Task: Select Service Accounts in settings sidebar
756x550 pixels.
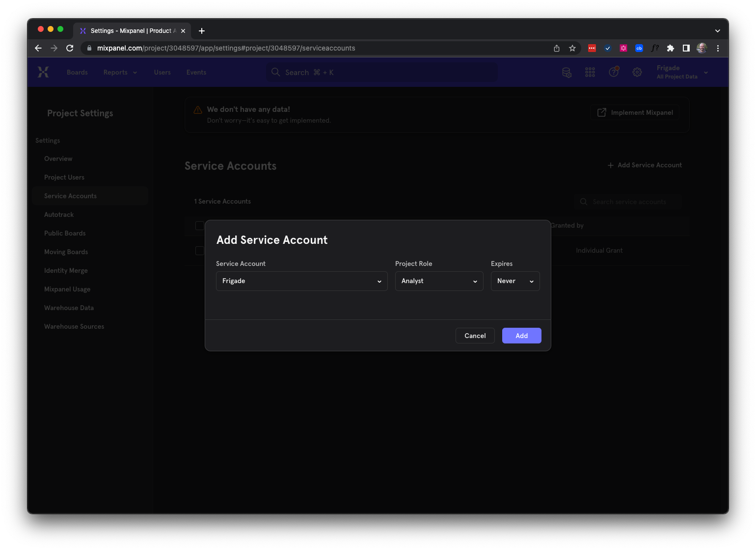Action: (x=90, y=196)
